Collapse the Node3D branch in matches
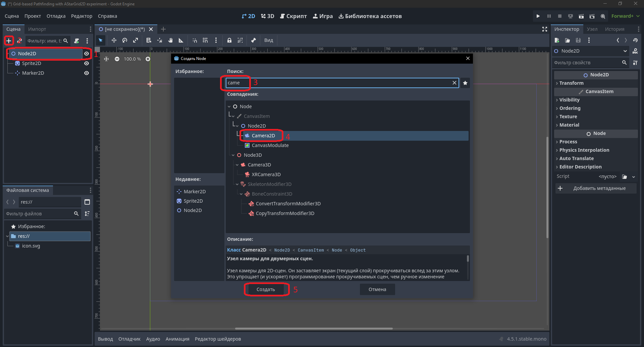 233,155
